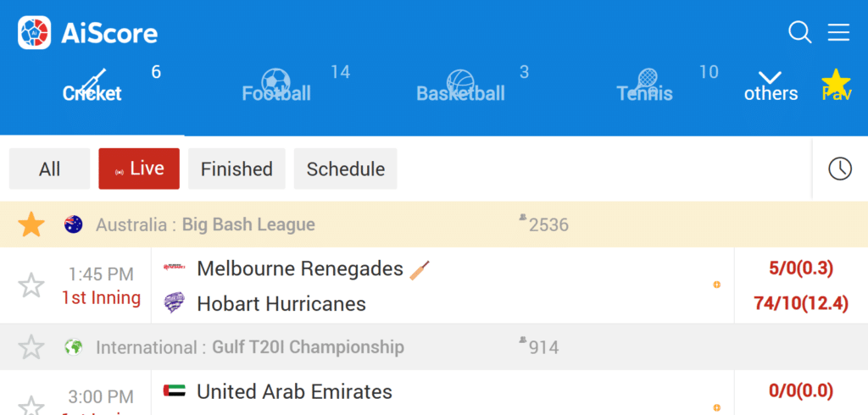Open the clock time filter icon
The image size is (868, 415).
tap(840, 169)
